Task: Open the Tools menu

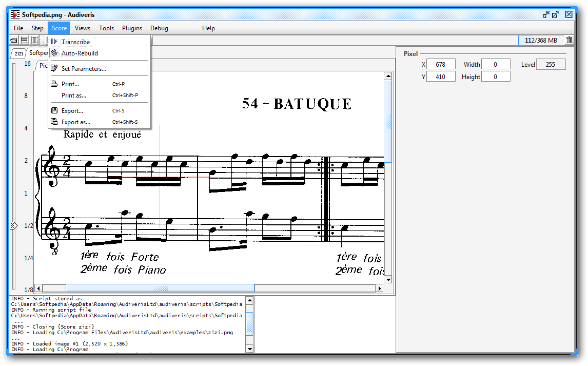Action: pyautogui.click(x=107, y=28)
